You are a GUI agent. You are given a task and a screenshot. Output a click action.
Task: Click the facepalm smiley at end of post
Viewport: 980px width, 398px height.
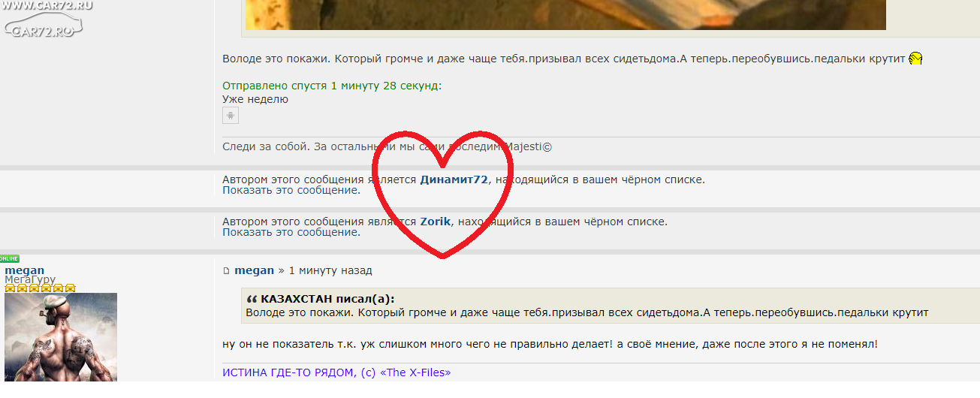pyautogui.click(x=915, y=59)
